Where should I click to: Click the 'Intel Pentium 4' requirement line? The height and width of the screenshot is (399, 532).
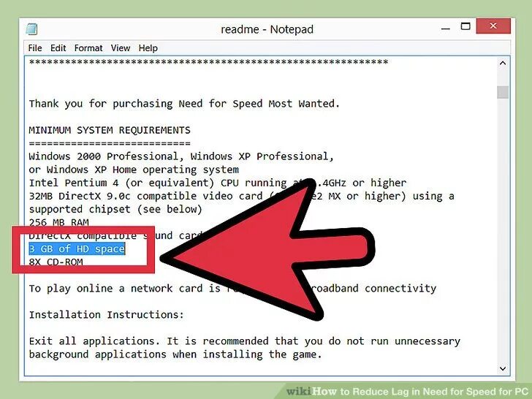218,183
